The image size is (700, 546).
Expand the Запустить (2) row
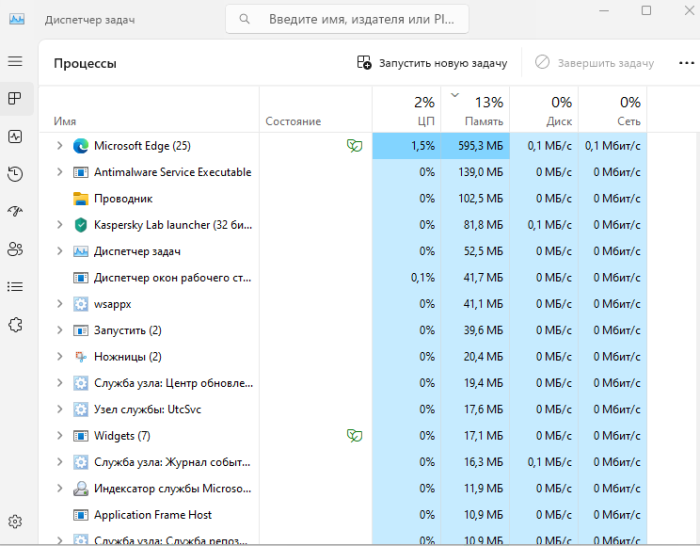click(x=60, y=330)
